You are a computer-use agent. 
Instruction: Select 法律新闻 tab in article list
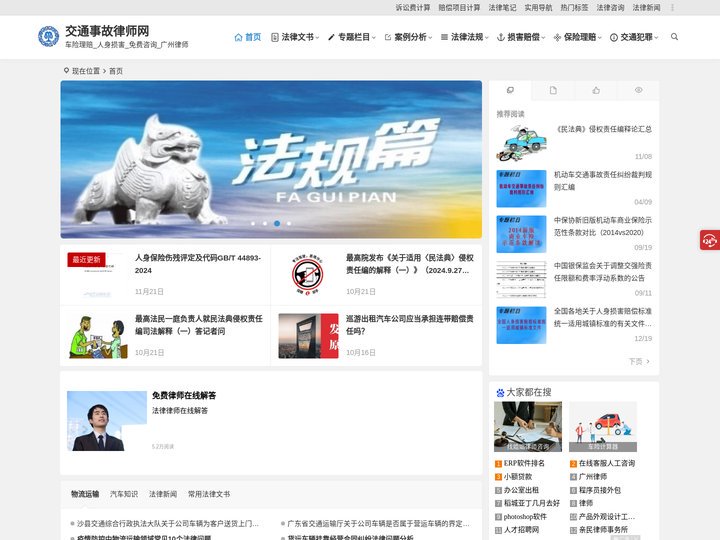(163, 494)
